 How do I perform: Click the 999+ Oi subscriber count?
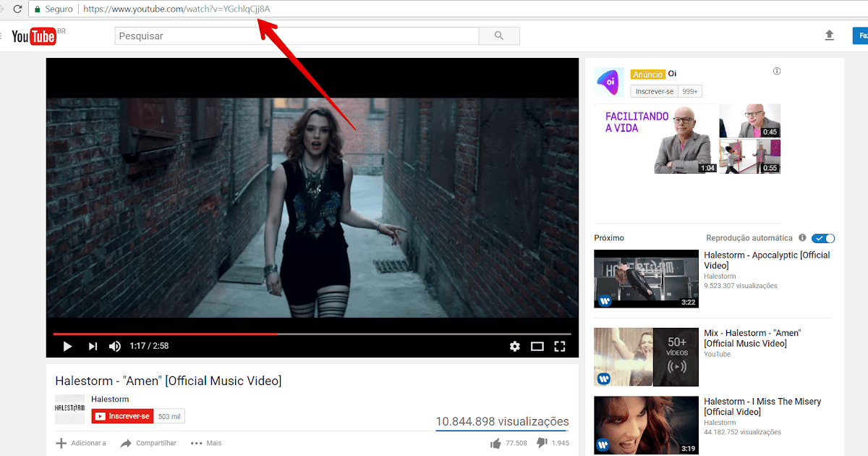[690, 91]
